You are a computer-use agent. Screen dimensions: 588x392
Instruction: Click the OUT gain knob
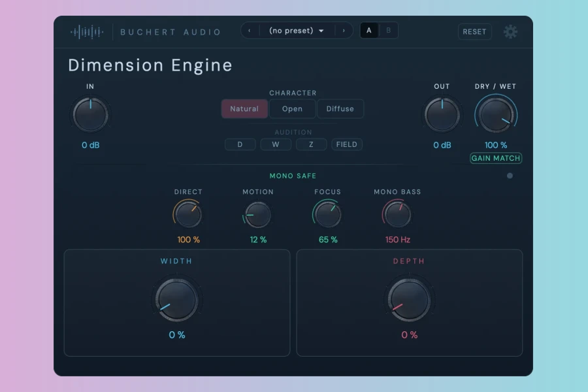(x=442, y=115)
